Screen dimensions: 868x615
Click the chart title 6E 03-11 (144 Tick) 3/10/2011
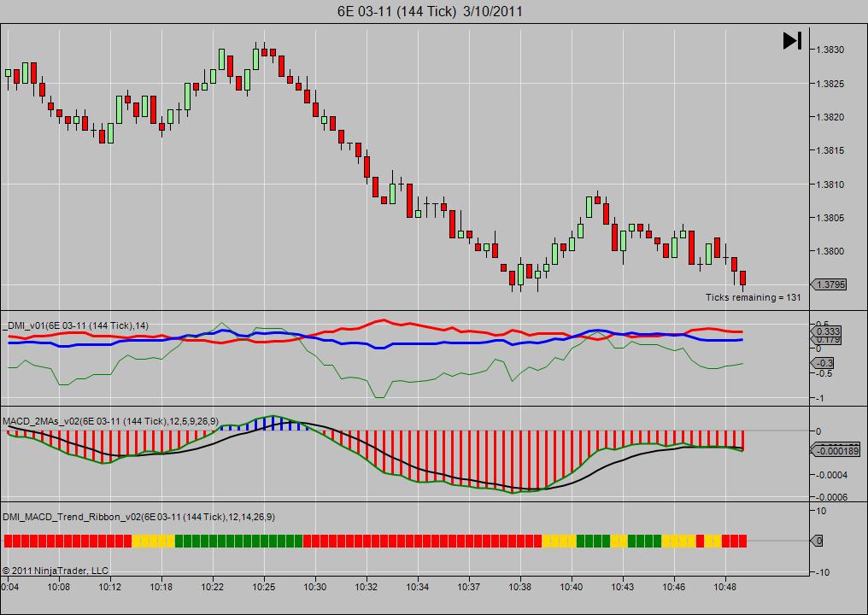click(430, 11)
